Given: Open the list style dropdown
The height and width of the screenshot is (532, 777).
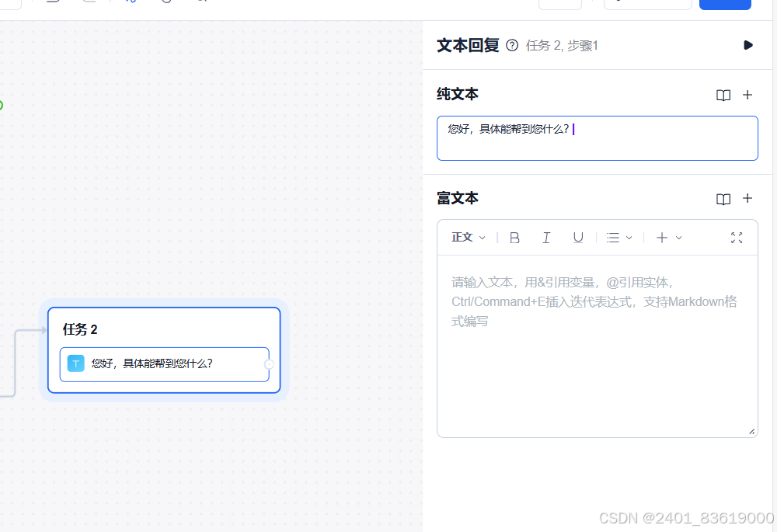Looking at the screenshot, I should click(619, 238).
